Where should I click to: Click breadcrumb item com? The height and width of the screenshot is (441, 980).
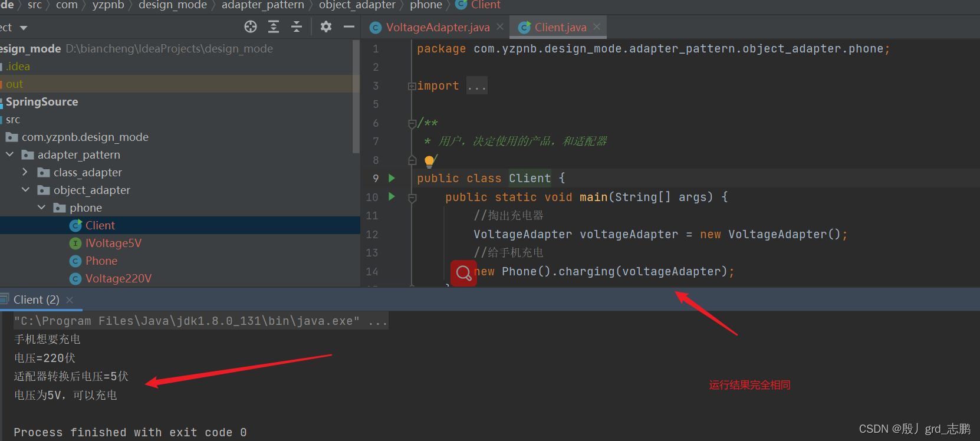pos(67,5)
